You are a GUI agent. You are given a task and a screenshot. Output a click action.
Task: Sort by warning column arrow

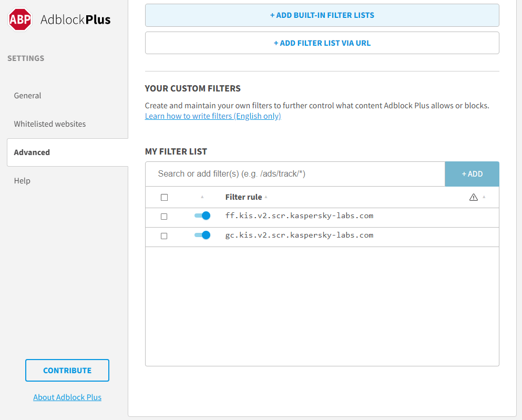[x=484, y=197]
